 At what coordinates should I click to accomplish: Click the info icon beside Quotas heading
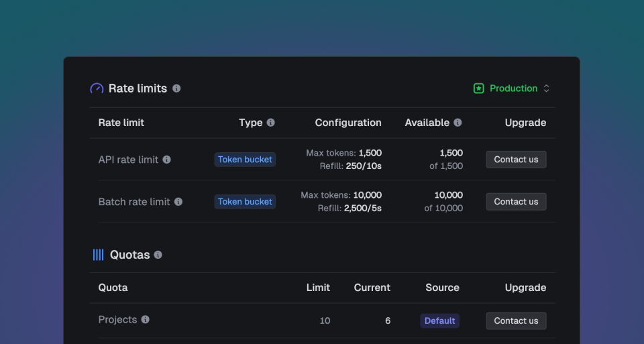pos(158,255)
